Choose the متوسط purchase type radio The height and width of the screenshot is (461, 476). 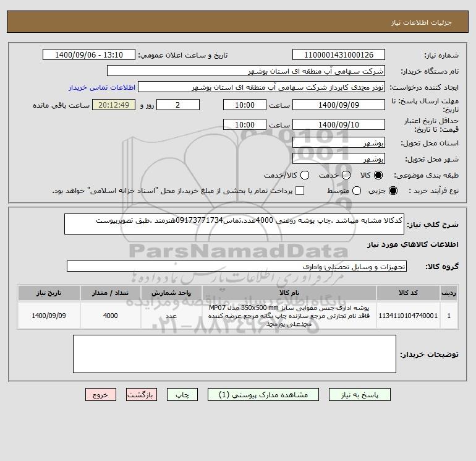[x=357, y=191]
